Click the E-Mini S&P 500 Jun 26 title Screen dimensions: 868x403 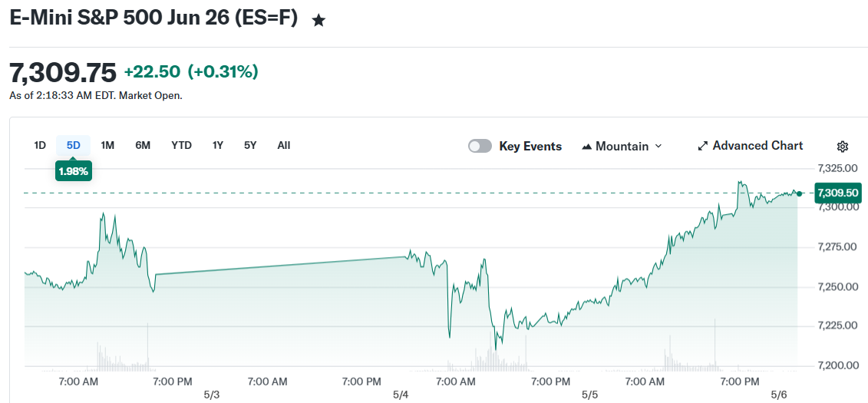tap(154, 18)
